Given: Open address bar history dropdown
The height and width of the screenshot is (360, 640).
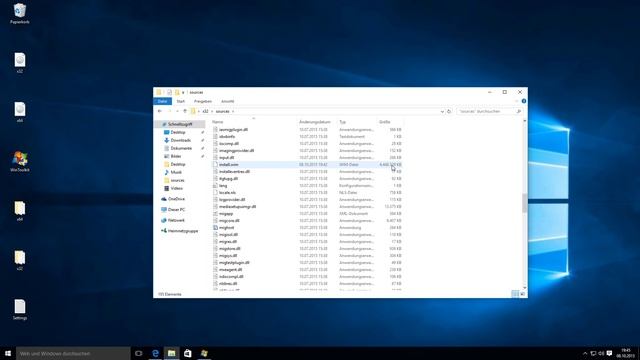Looking at the screenshot, I should (442, 111).
